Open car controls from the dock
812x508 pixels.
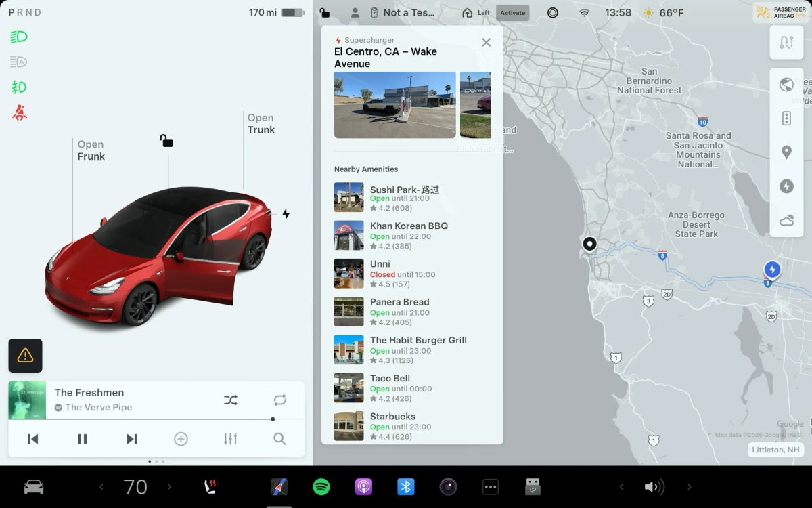point(34,487)
